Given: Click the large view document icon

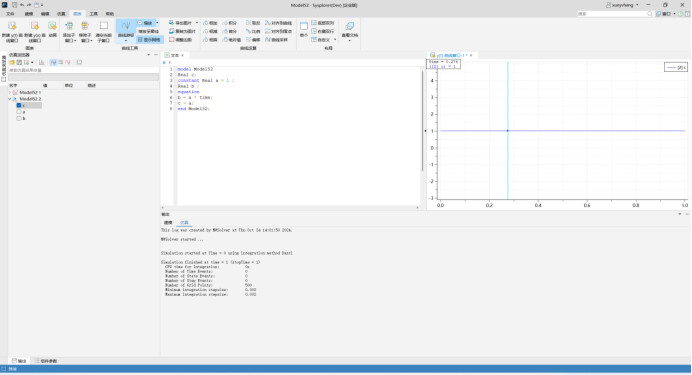Looking at the screenshot, I should pos(350,26).
